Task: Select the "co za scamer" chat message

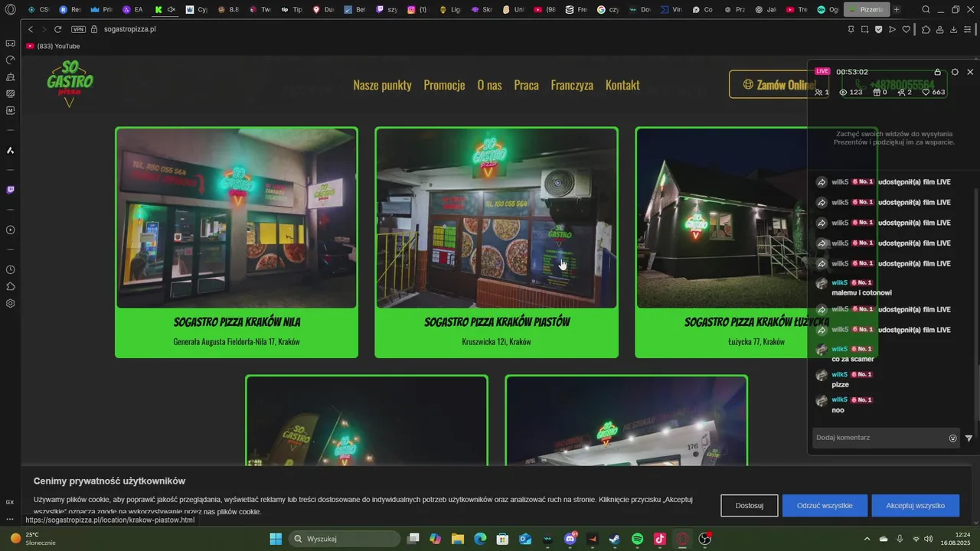Action: pyautogui.click(x=853, y=359)
